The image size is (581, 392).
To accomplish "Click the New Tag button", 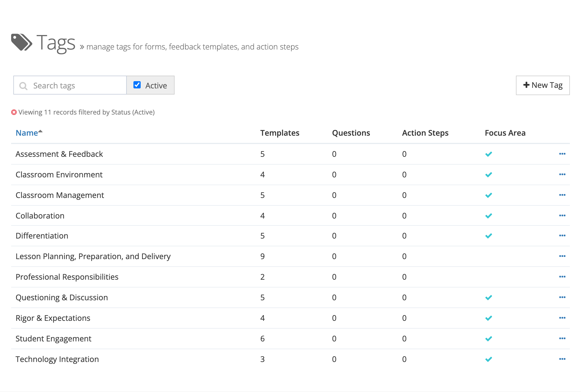I will (x=543, y=85).
